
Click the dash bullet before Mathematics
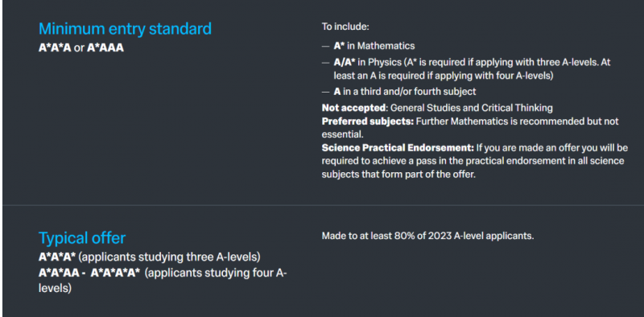pos(325,47)
